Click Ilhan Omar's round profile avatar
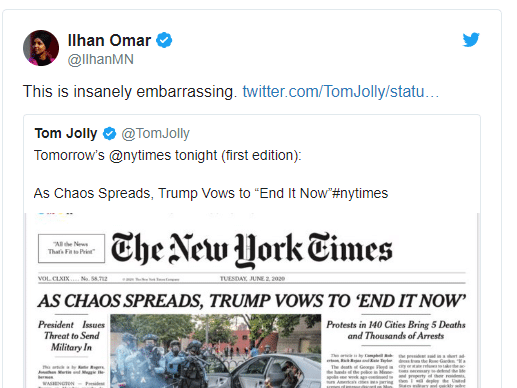This screenshot has width=517, height=388. click(x=41, y=48)
